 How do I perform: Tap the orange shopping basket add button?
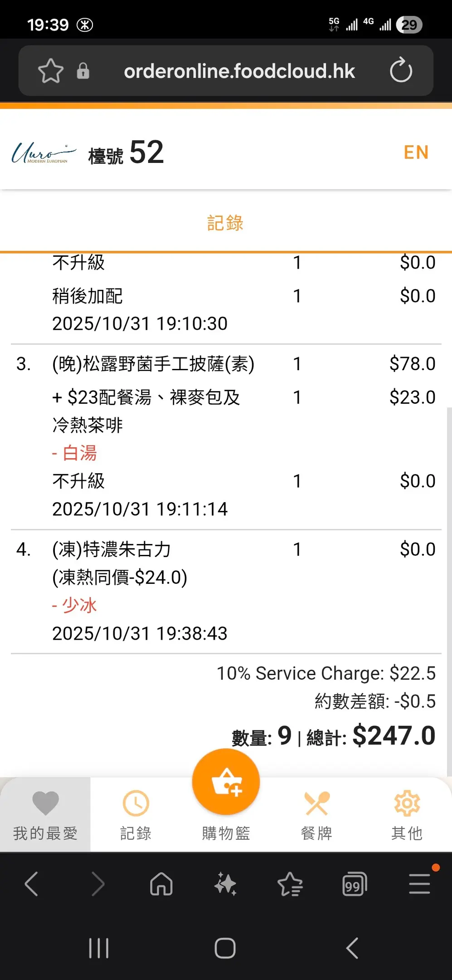pyautogui.click(x=226, y=782)
